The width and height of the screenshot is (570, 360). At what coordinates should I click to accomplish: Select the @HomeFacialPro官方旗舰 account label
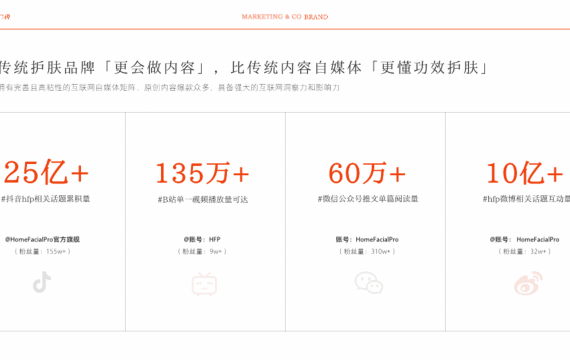(42, 239)
